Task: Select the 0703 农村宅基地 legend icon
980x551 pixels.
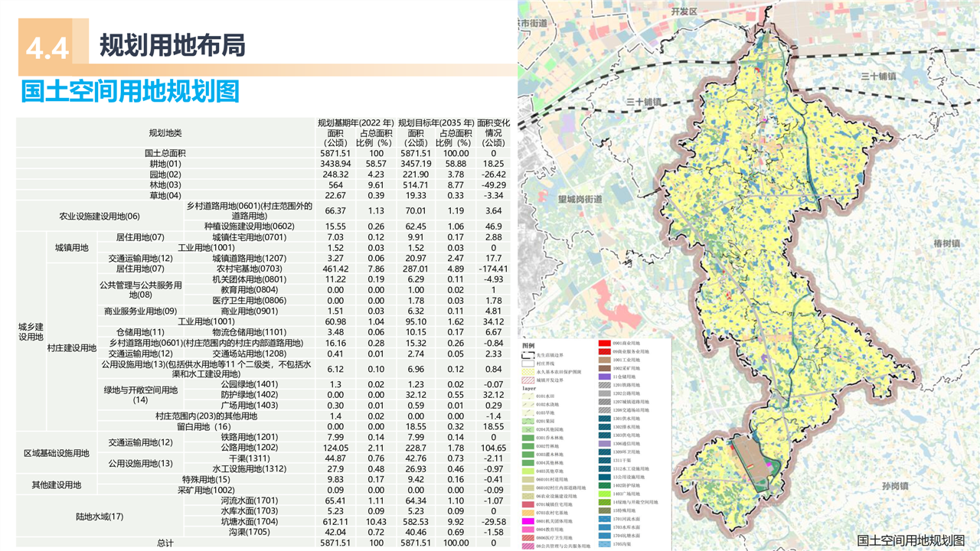Action: [528, 512]
